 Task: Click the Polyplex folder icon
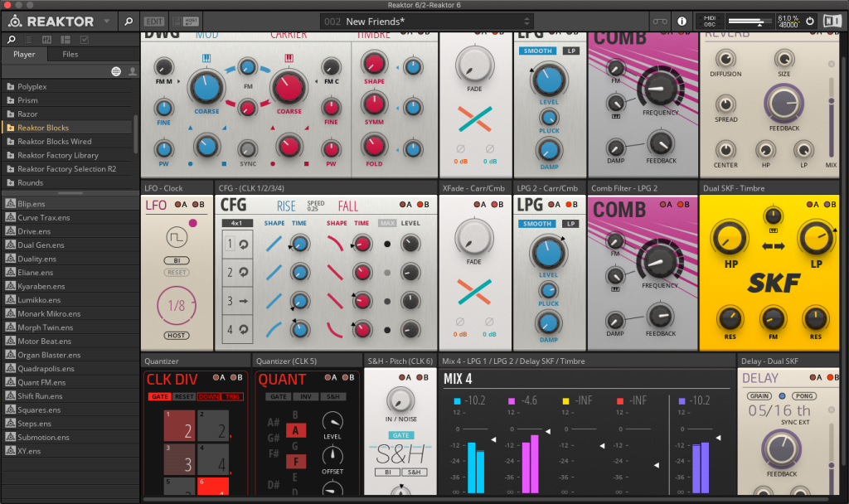pos(10,86)
